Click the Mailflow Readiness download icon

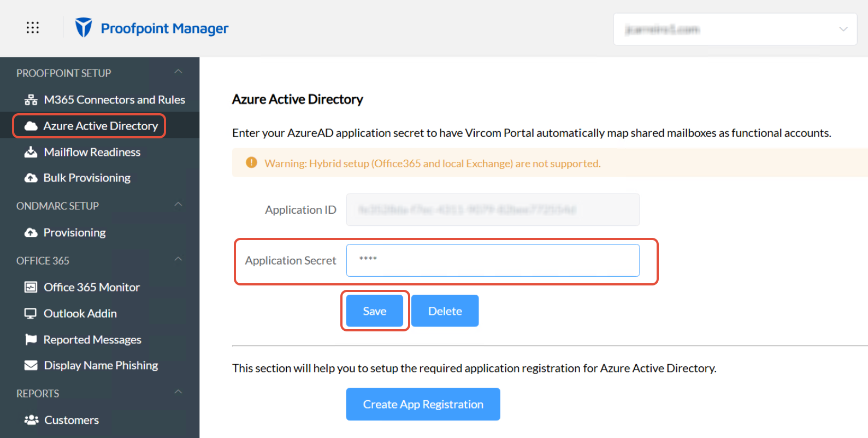click(31, 152)
